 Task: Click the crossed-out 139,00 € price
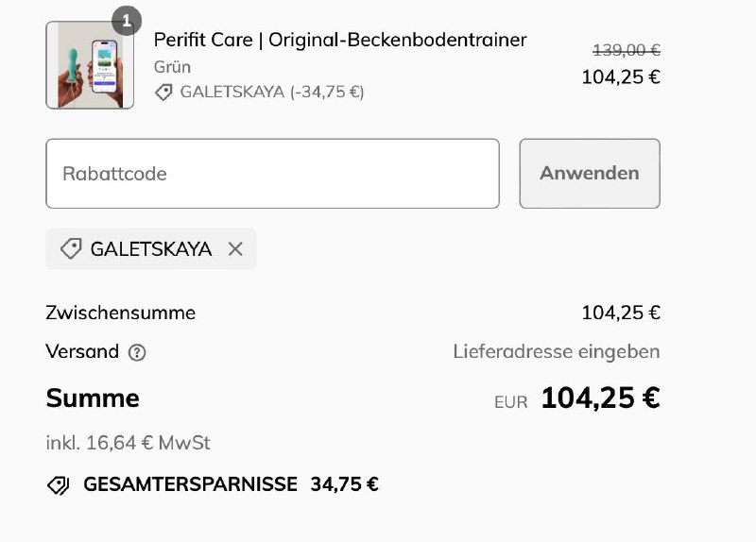pyautogui.click(x=626, y=50)
